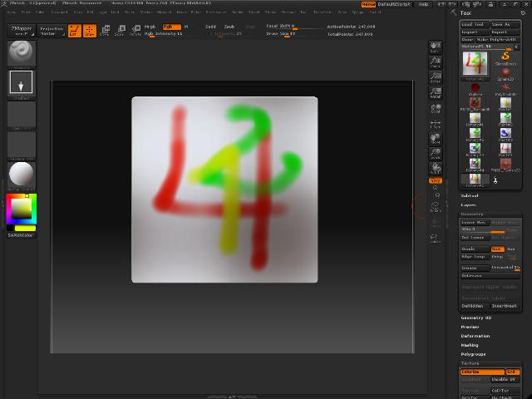Enable the Mrgb painting mode
The width and height of the screenshot is (532, 399).
pyautogui.click(x=150, y=27)
